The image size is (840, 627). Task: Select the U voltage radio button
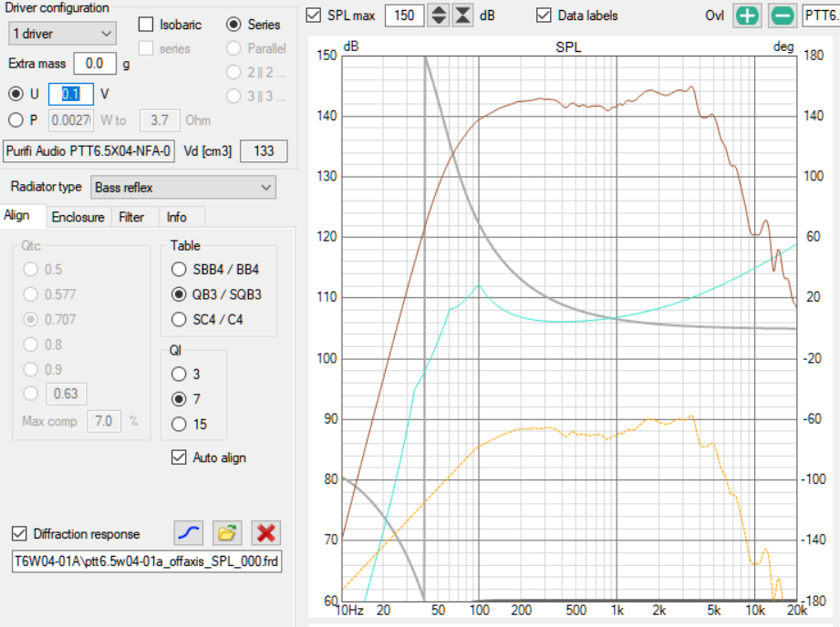16,94
